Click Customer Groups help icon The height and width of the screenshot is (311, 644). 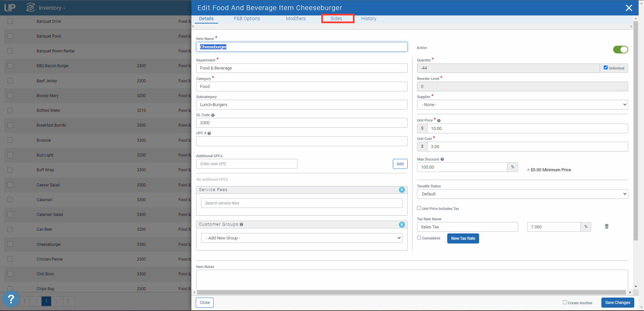click(241, 224)
